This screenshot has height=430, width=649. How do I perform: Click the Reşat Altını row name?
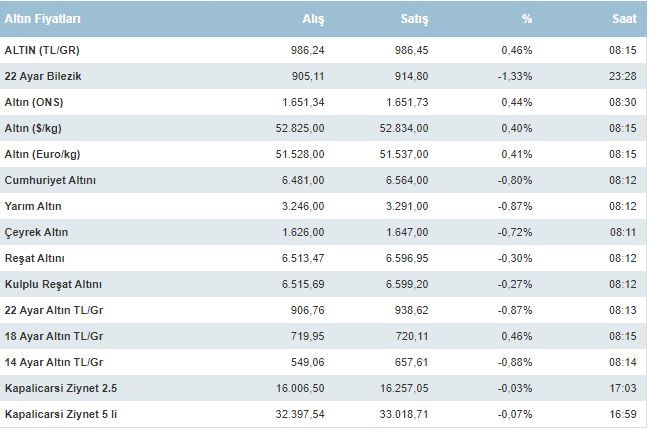[x=34, y=257]
